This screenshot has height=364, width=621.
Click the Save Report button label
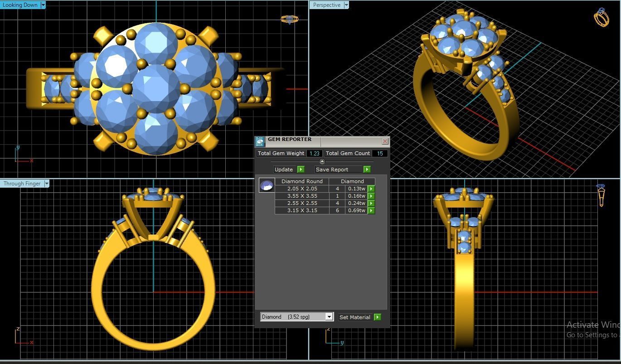point(339,169)
